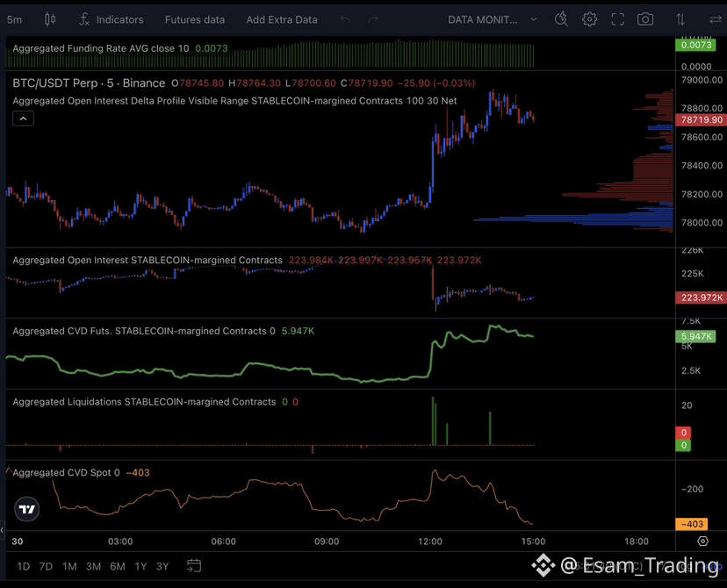
Task: Select the 1Y date range
Action: point(140,566)
